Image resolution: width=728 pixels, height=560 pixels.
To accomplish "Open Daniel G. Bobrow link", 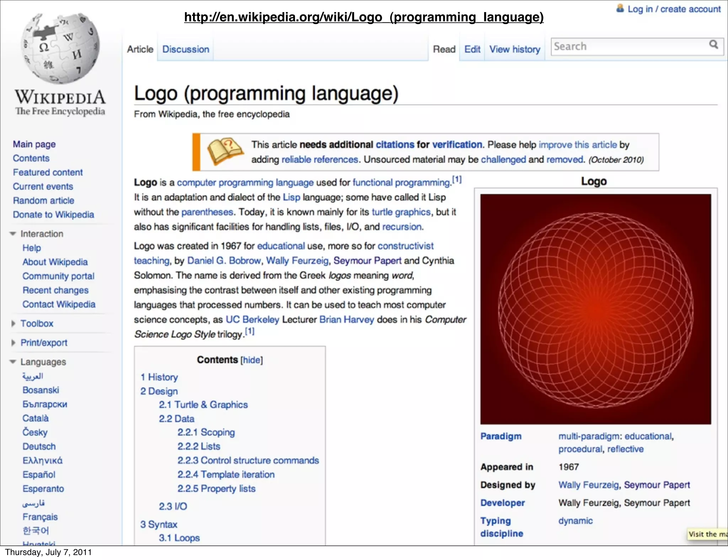I will click(224, 261).
